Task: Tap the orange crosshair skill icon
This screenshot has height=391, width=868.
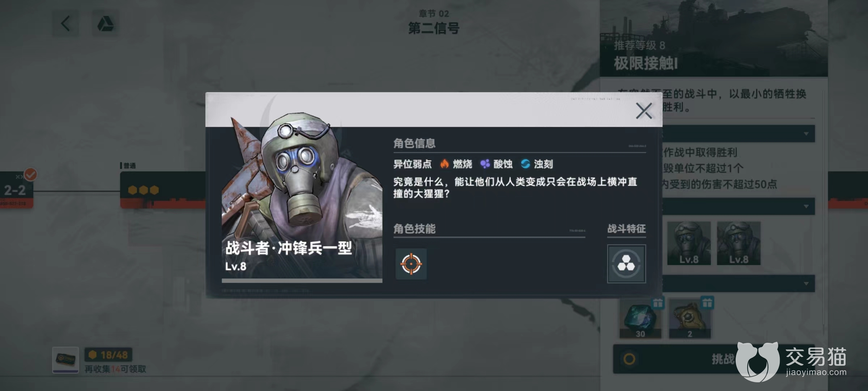Action: 411,264
